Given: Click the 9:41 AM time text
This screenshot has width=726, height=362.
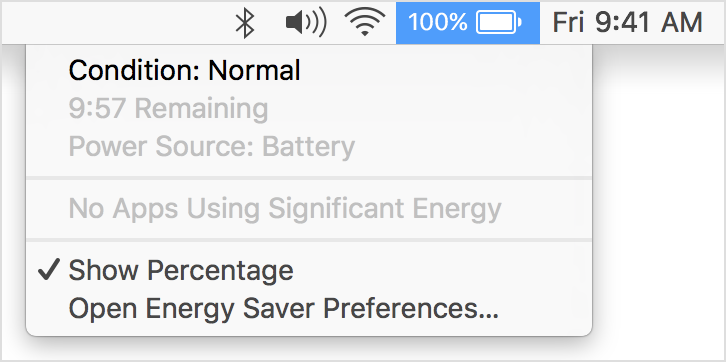Looking at the screenshot, I should tap(649, 23).
